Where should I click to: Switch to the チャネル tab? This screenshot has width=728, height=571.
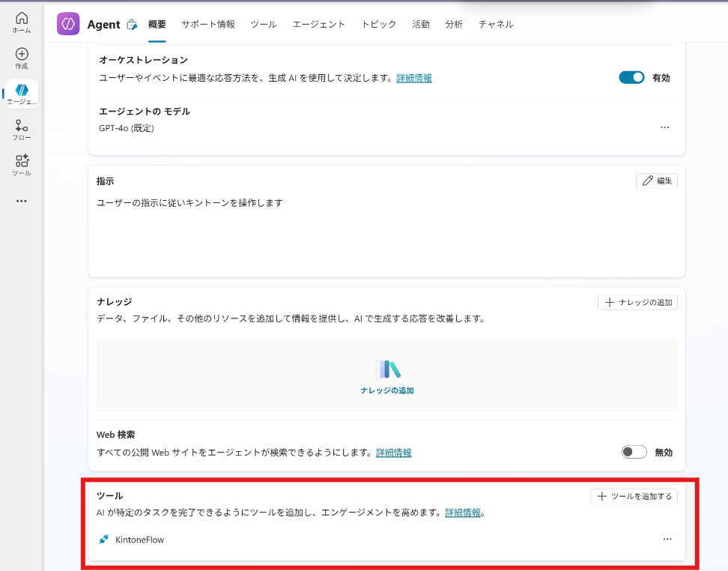[x=496, y=24]
